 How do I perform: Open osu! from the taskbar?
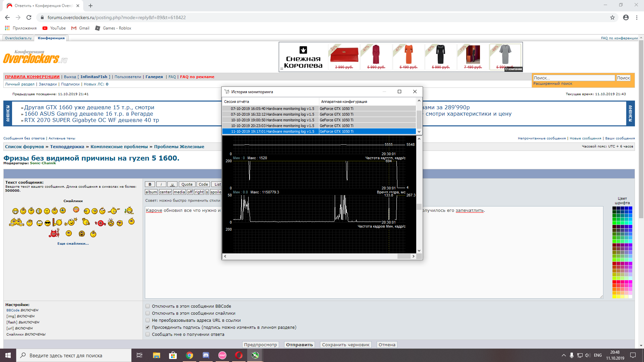click(x=222, y=355)
